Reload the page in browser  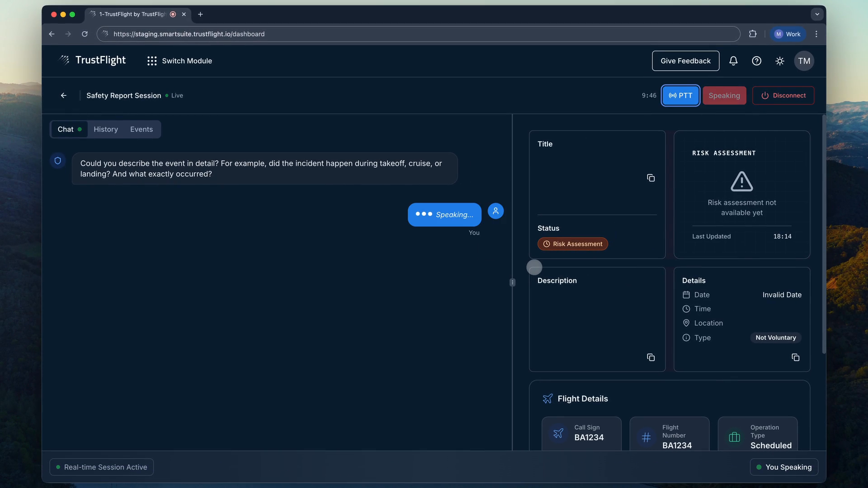[x=85, y=34]
